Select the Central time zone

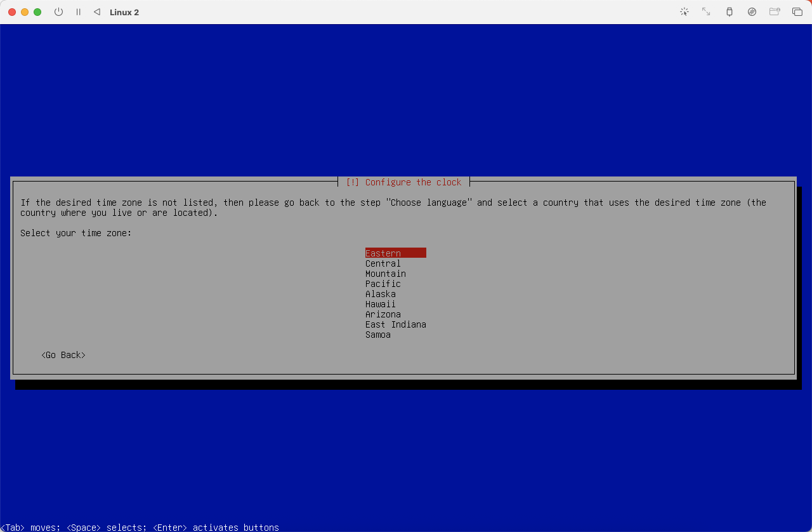[x=383, y=263]
